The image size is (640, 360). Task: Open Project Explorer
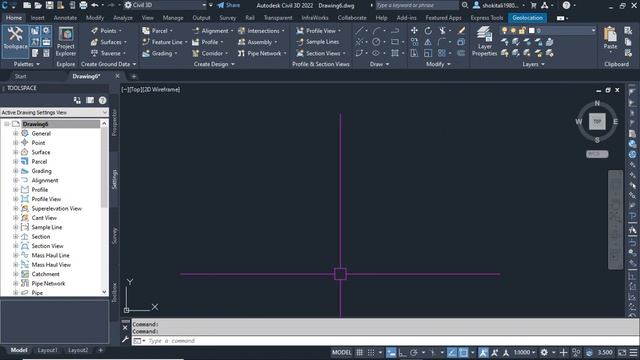coord(65,42)
